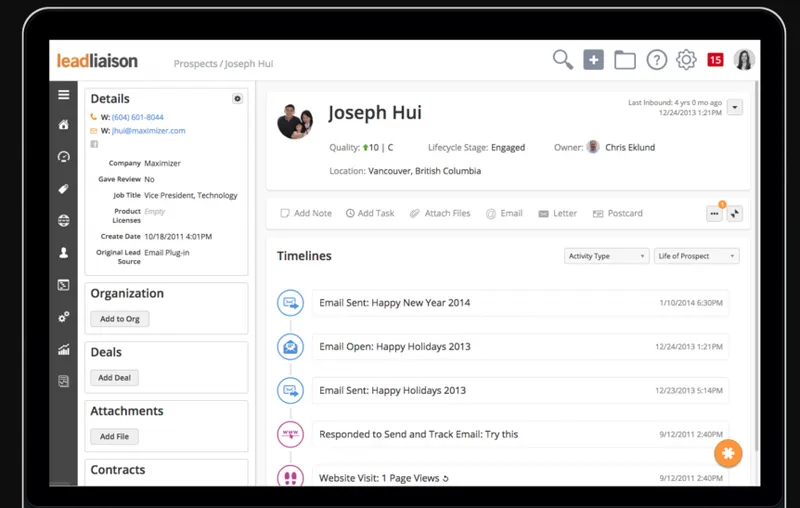
Task: Click the Email Sent Happy New Year icon
Action: point(290,303)
